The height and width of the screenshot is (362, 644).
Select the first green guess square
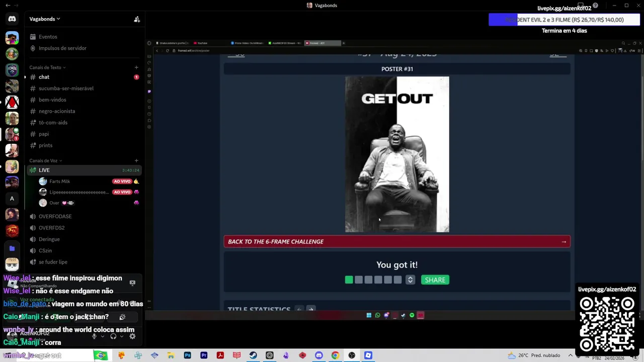pyautogui.click(x=349, y=280)
